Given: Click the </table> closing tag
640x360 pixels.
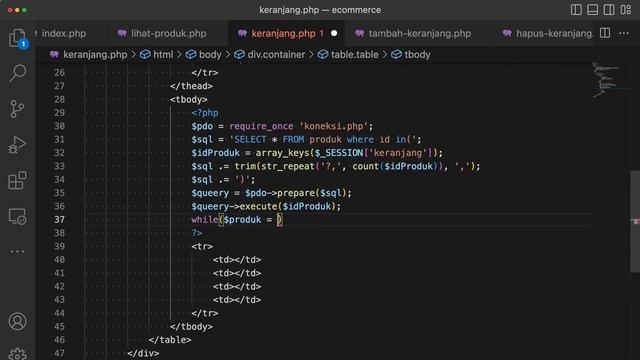Looking at the screenshot, I should (170, 340).
